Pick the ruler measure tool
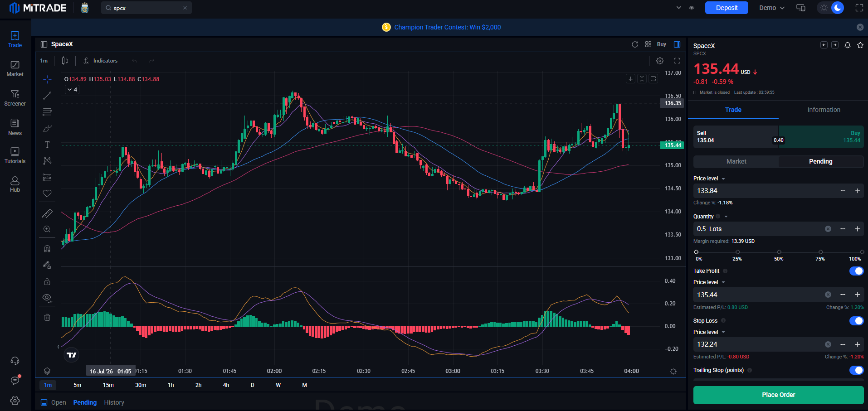 click(47, 213)
